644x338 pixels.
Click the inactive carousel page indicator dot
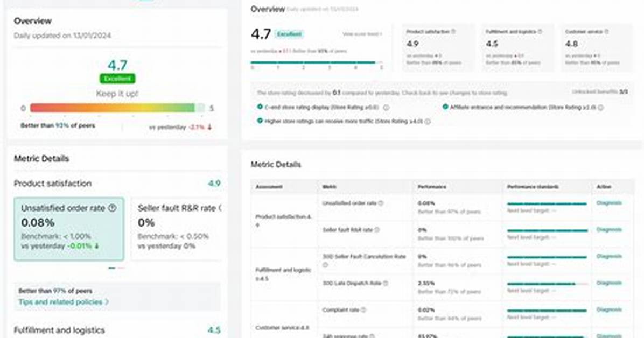coord(121,268)
